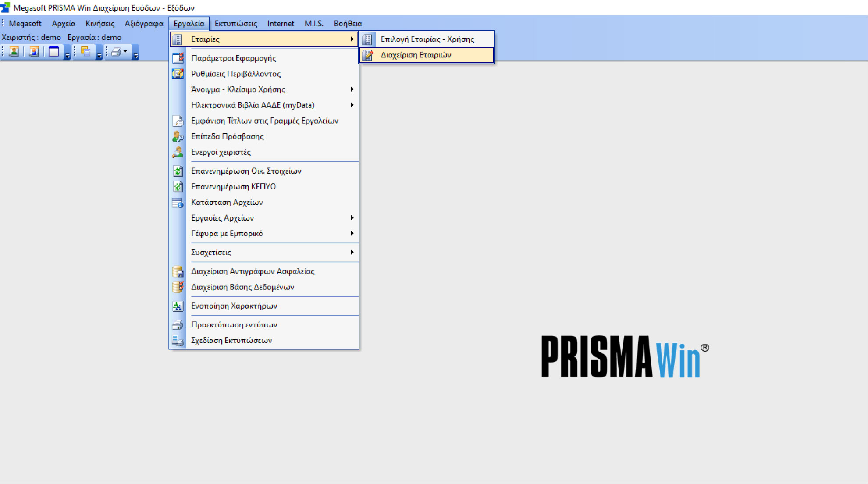
Task: Click the printer toolbar icon
Action: 116,52
